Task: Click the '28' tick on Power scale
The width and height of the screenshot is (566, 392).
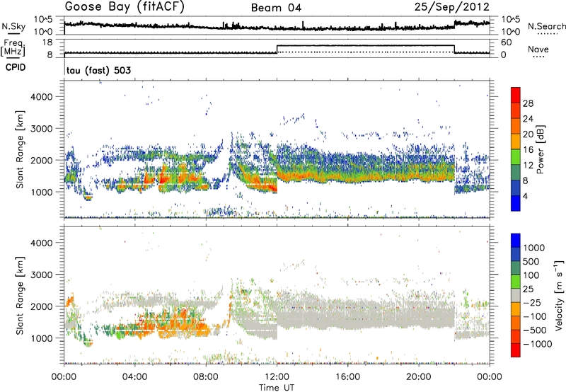Action: pyautogui.click(x=528, y=103)
